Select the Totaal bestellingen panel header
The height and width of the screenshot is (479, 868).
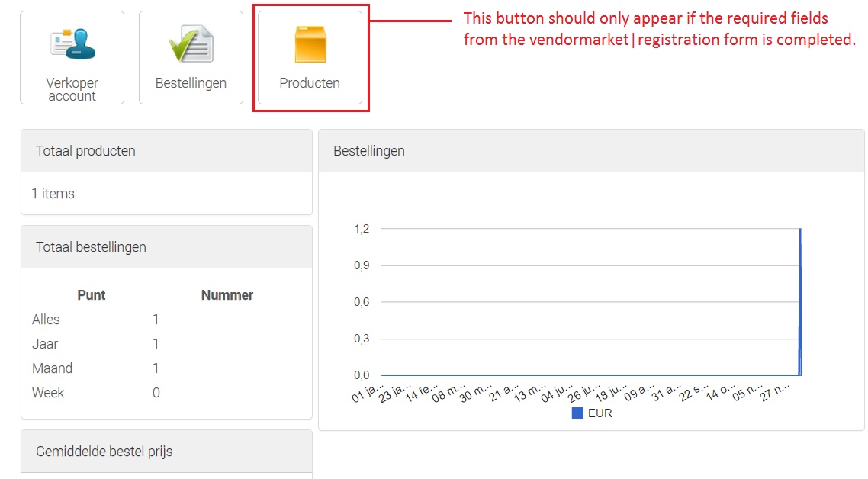91,247
